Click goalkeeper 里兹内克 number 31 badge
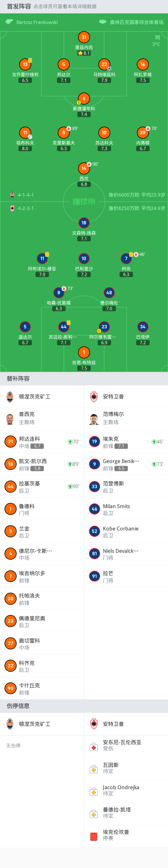Viewport: 168px width, 868px height. coord(84,37)
